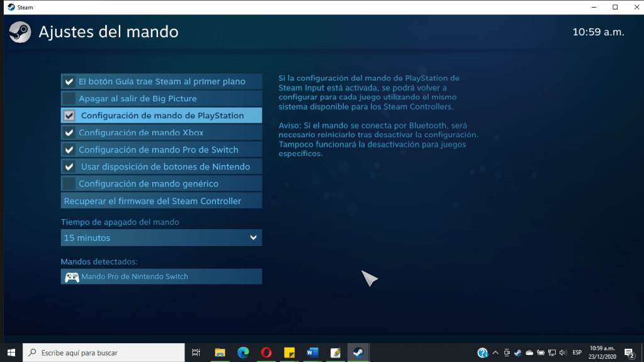
Task: Click the ESP language selector in the taskbar
Action: (x=577, y=353)
